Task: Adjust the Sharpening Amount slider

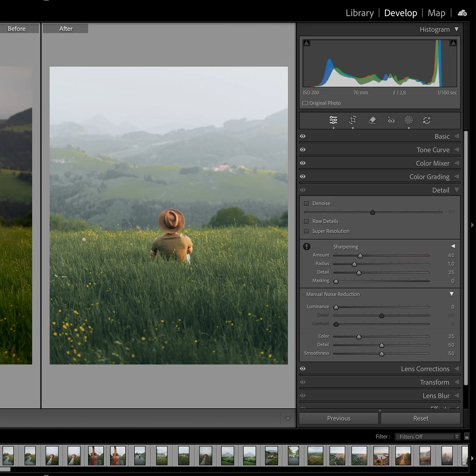Action: tap(360, 255)
